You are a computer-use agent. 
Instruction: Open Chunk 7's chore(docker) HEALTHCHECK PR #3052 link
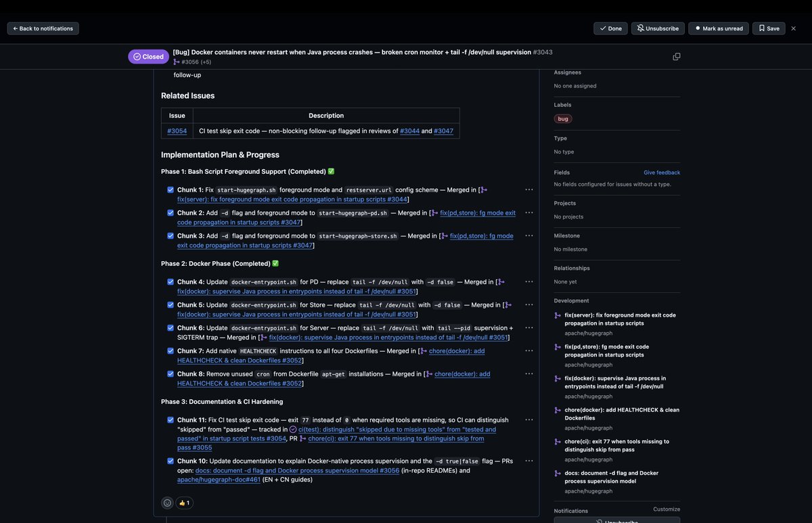[x=332, y=356]
